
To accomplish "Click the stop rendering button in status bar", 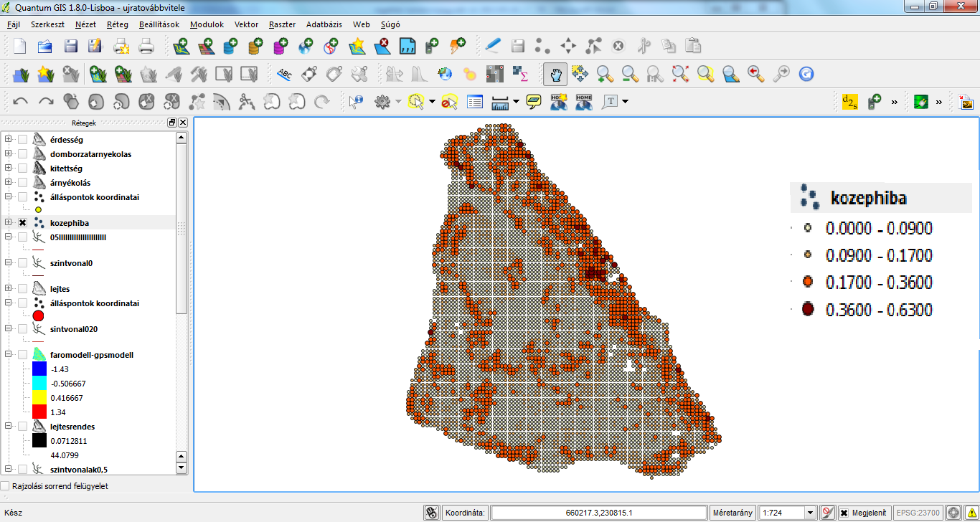I will (828, 513).
